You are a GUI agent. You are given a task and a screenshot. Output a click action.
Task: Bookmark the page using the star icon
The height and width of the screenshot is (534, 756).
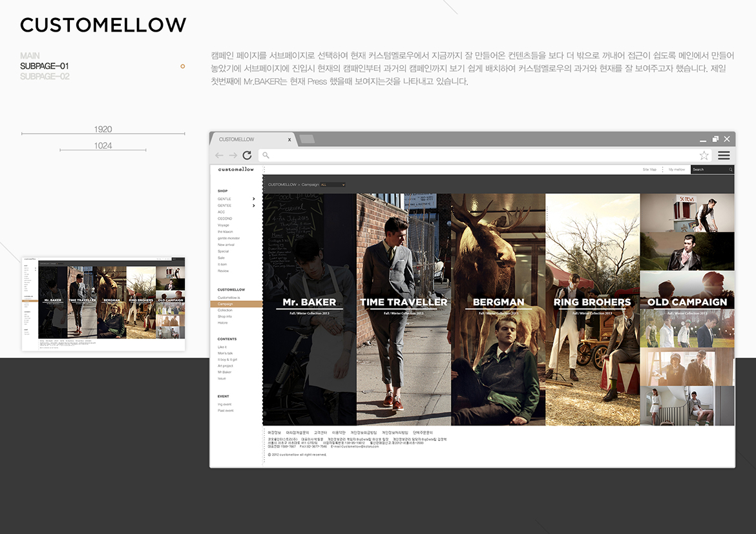(x=704, y=155)
